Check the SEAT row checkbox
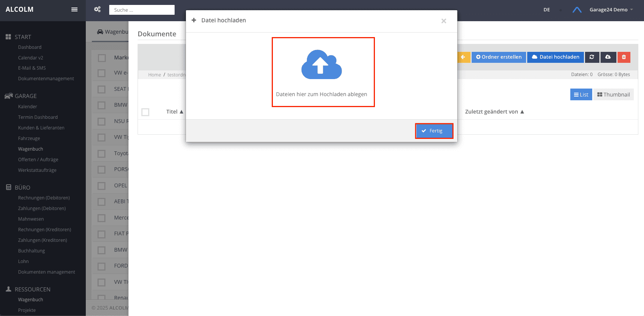 (x=102, y=89)
